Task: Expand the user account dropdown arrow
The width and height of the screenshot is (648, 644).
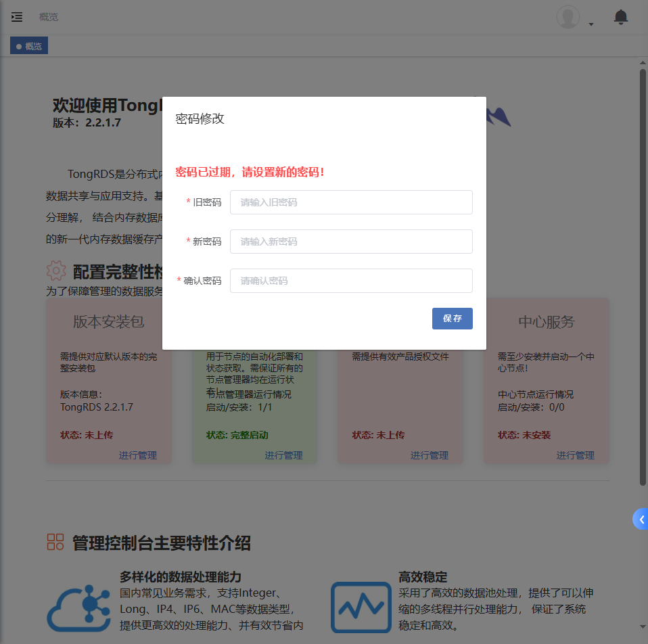Action: coord(591,24)
